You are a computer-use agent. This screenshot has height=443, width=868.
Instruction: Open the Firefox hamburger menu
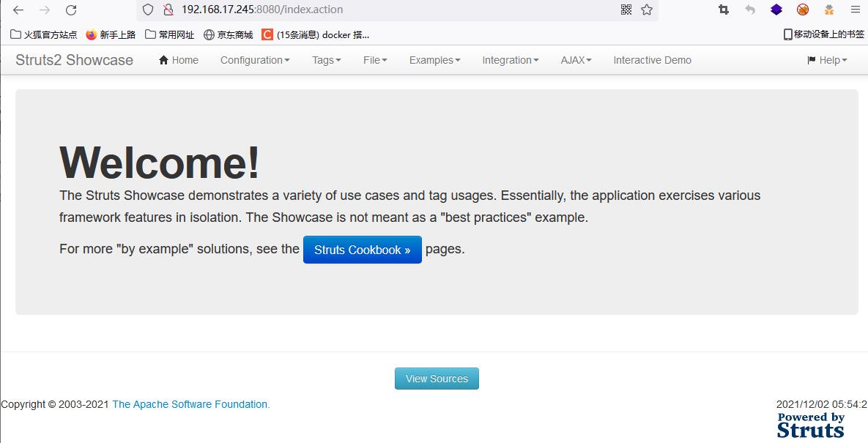[856, 10]
